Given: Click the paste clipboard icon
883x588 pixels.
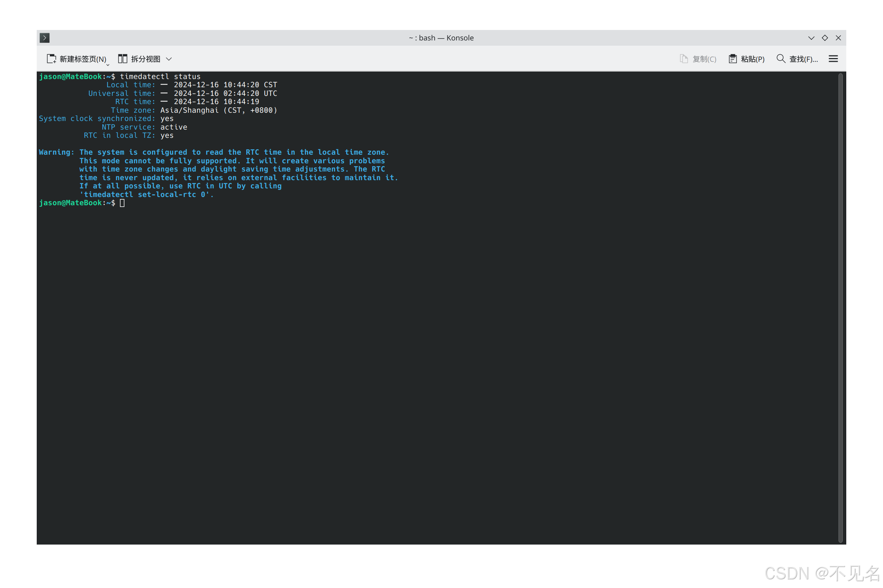Looking at the screenshot, I should (733, 58).
